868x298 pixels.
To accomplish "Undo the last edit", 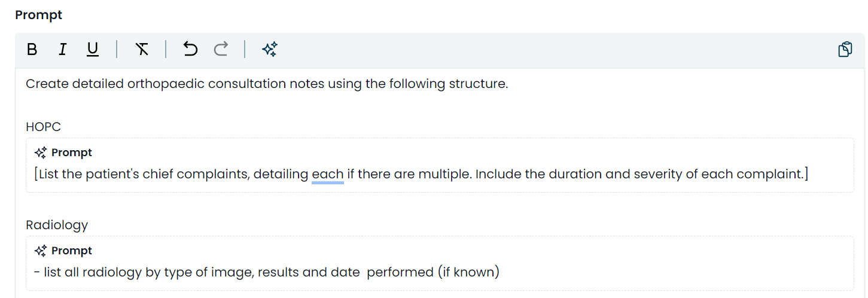I will [x=190, y=49].
